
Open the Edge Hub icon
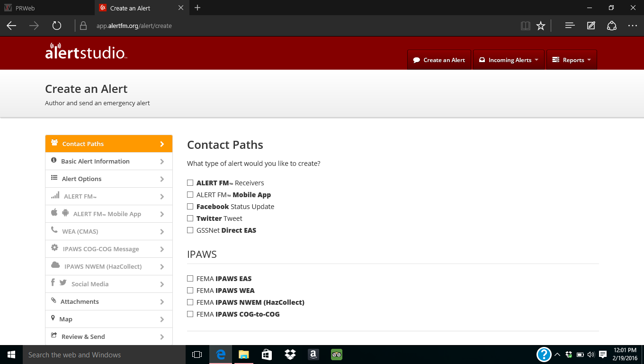pos(570,26)
